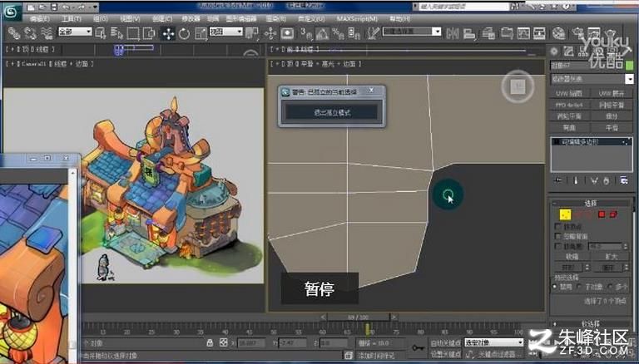This screenshot has width=639, height=364.
Task: Click the Unlink Selection icon
Action: (x=30, y=33)
